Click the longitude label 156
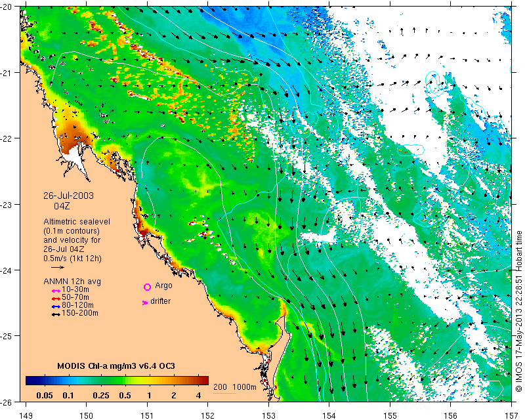 click(451, 415)
